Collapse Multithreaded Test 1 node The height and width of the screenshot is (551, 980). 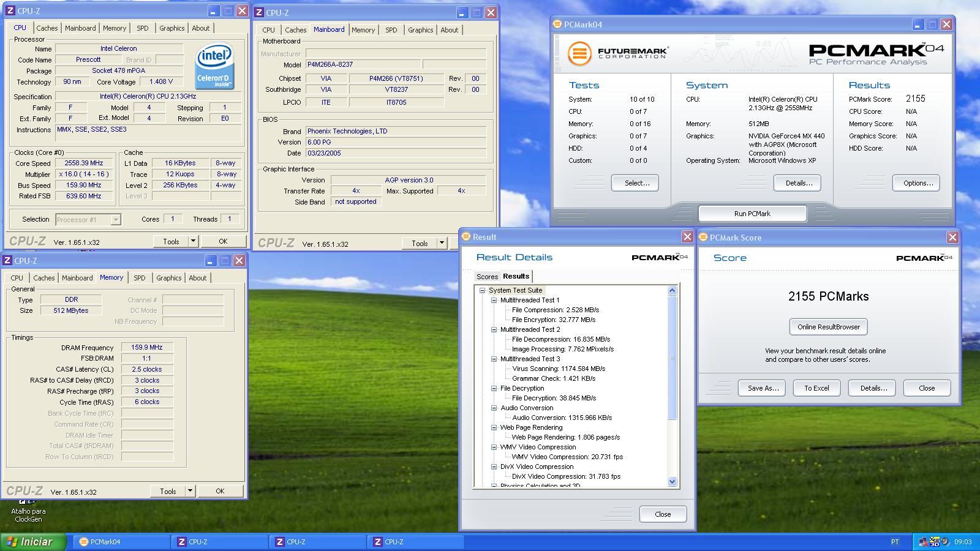[x=494, y=300]
